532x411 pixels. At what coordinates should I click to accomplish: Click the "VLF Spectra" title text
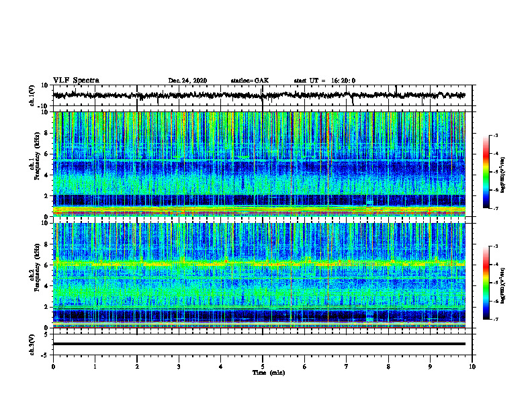point(76,81)
